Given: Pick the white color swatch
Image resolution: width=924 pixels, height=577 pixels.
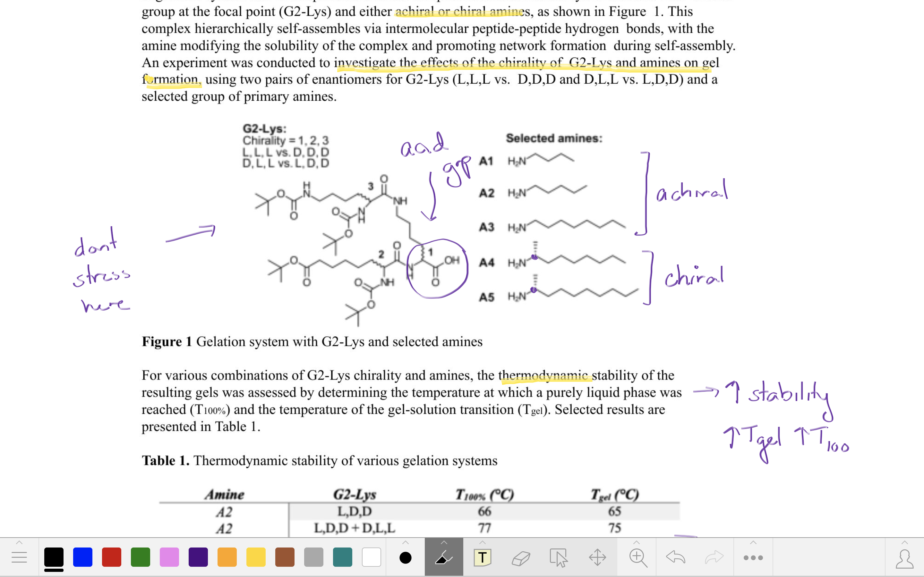Looking at the screenshot, I should click(x=371, y=557).
